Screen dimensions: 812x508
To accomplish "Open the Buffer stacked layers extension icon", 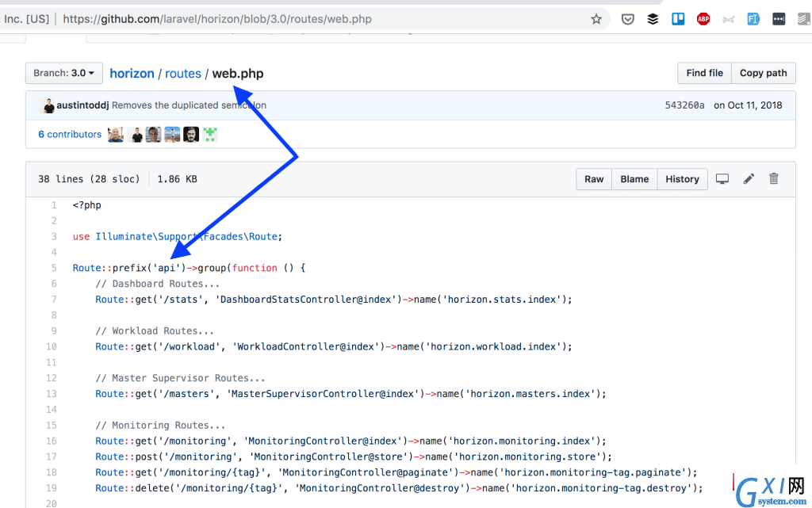I will point(653,19).
